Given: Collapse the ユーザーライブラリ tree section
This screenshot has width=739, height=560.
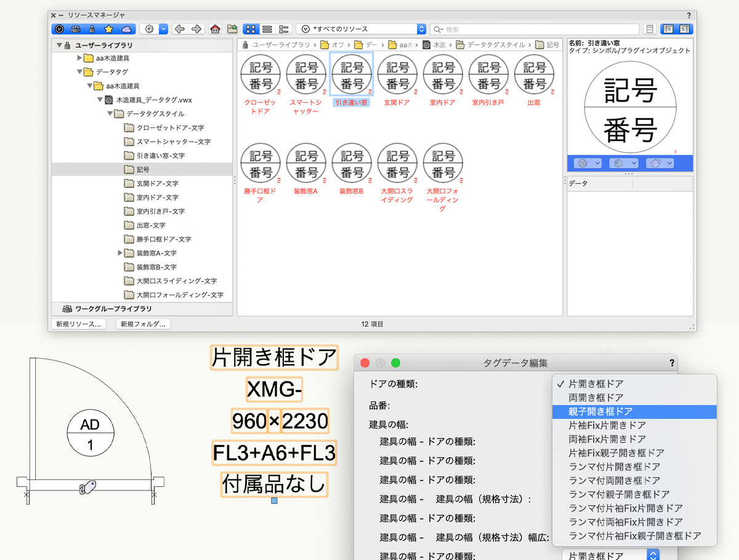Looking at the screenshot, I should (60, 45).
